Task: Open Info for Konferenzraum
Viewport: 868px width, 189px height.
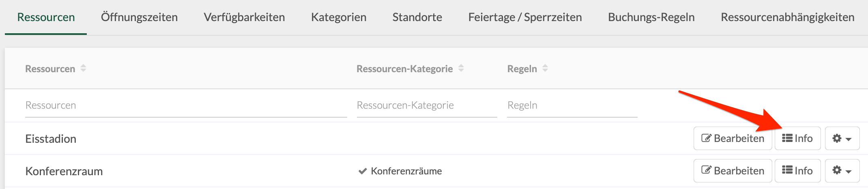Action: click(x=797, y=171)
